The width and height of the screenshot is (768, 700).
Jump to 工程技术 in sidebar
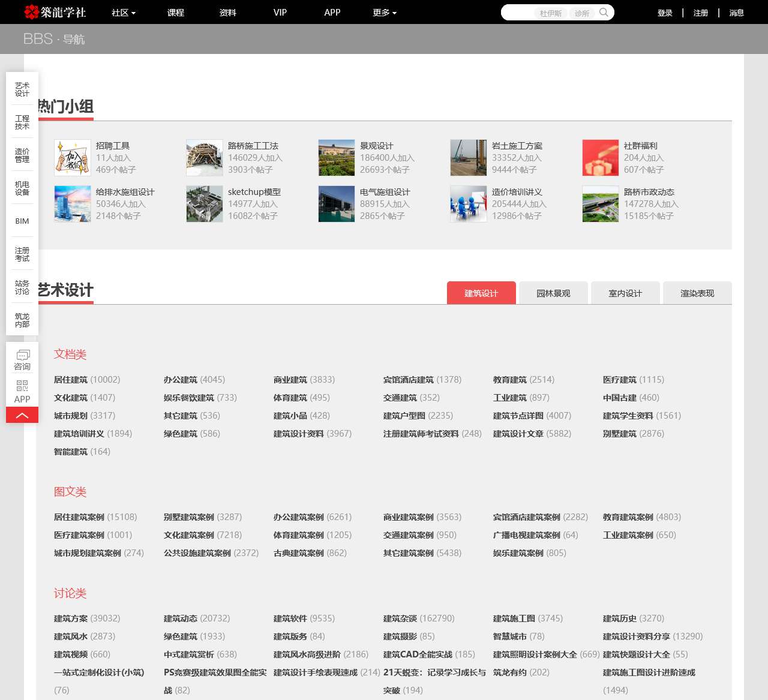coord(22,122)
